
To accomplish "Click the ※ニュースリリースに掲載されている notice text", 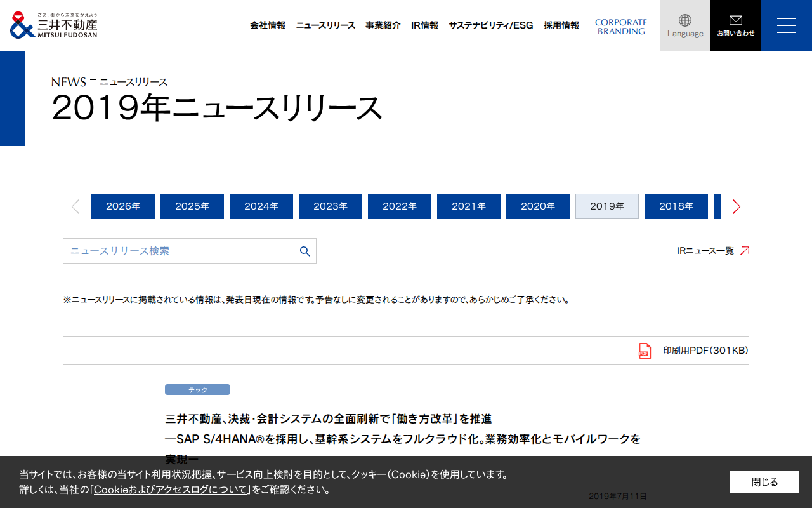I will tap(316, 300).
